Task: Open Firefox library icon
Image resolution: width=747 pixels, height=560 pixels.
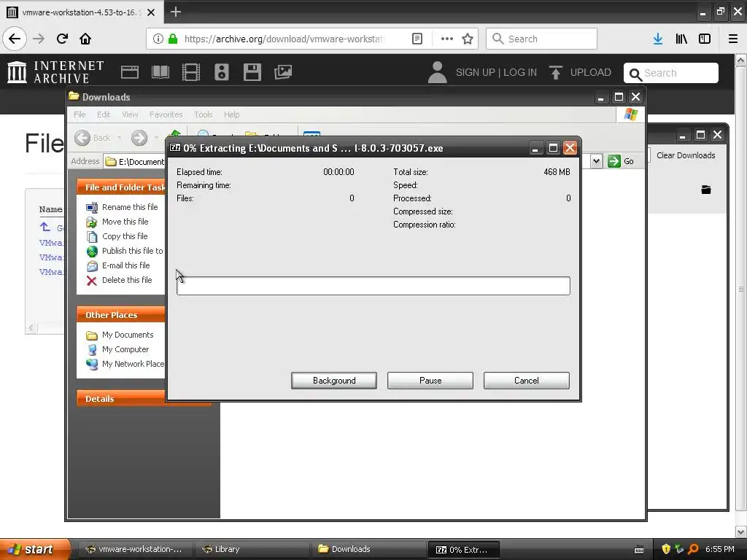Action: [x=681, y=39]
